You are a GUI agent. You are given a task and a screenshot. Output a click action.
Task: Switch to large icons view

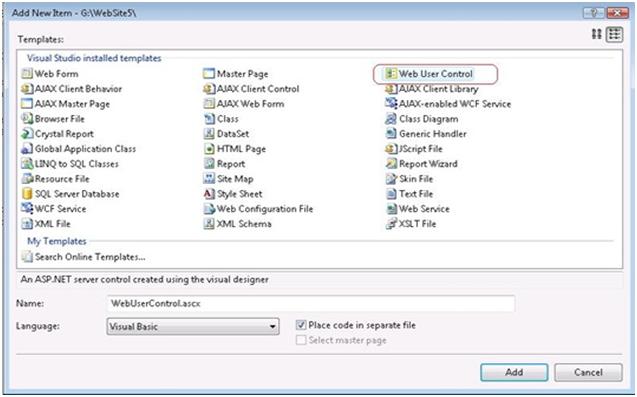(596, 34)
